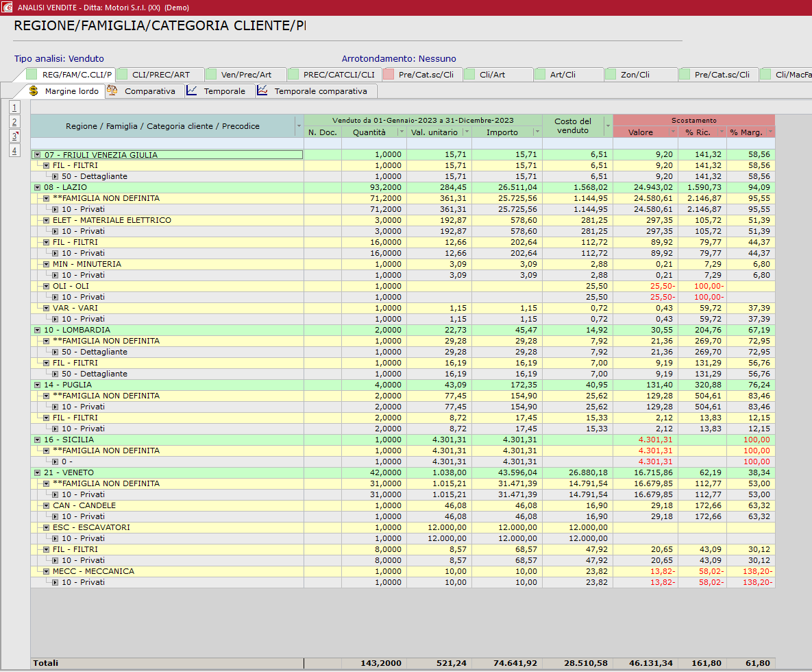The width and height of the screenshot is (812, 672).
Task: Select the Zon/Cli analysis tab
Action: coord(635,75)
